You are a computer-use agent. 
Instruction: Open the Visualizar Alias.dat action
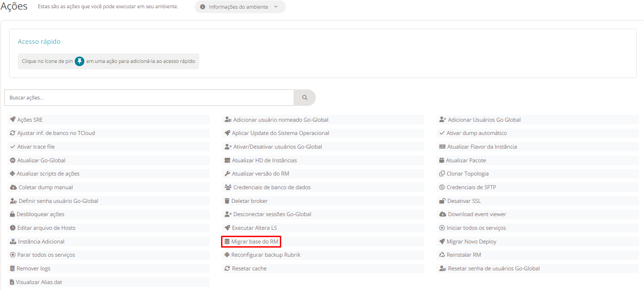(x=108, y=282)
